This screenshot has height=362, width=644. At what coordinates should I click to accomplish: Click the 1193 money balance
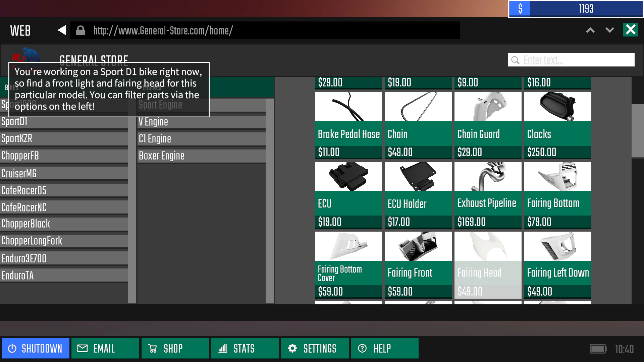[586, 9]
